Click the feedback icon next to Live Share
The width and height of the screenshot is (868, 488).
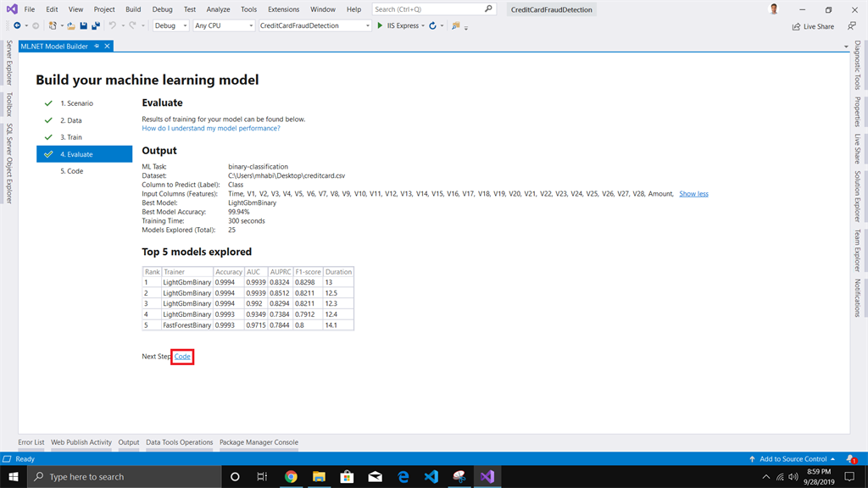[x=852, y=26]
